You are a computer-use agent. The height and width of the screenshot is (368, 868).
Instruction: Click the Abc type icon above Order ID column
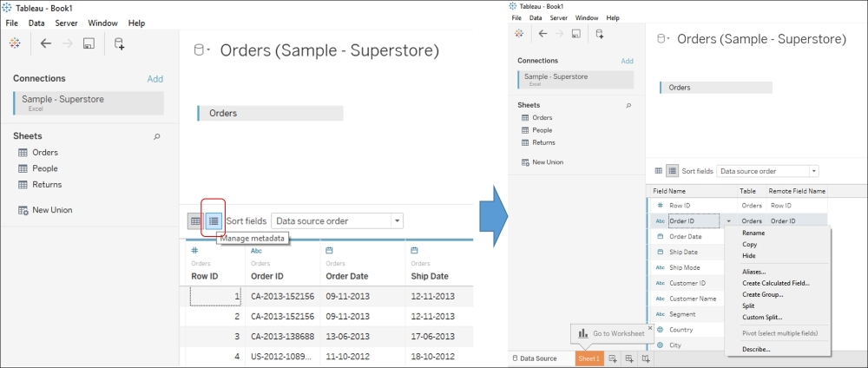256,251
